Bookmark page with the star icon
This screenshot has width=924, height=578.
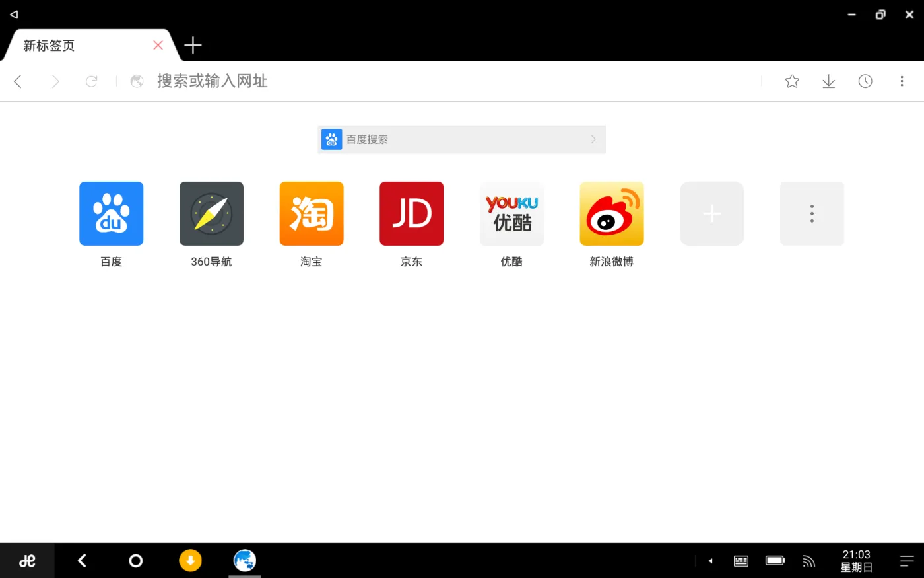coord(793,81)
